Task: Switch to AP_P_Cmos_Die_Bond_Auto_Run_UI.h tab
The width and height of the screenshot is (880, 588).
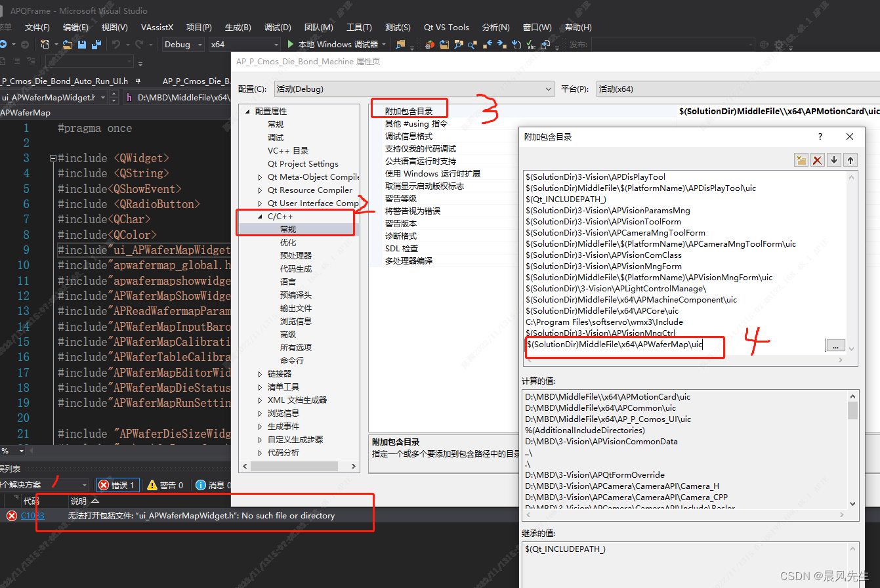Action: click(x=66, y=81)
